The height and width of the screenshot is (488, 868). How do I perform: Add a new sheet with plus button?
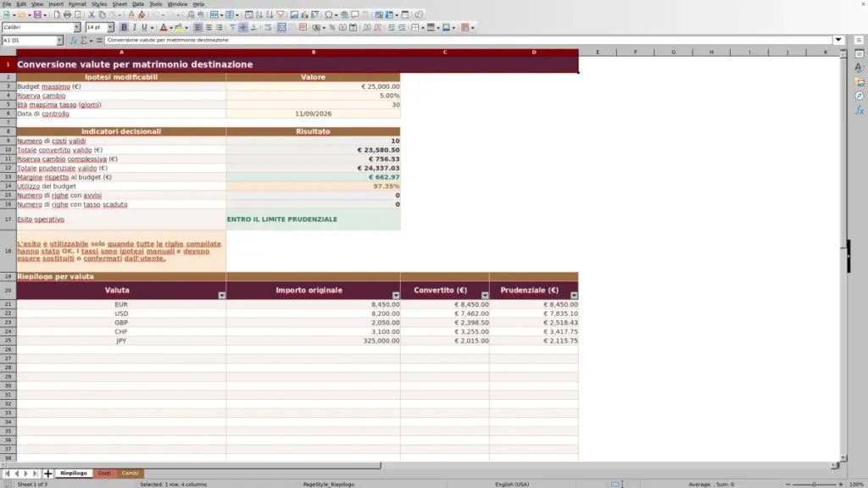pyautogui.click(x=48, y=474)
